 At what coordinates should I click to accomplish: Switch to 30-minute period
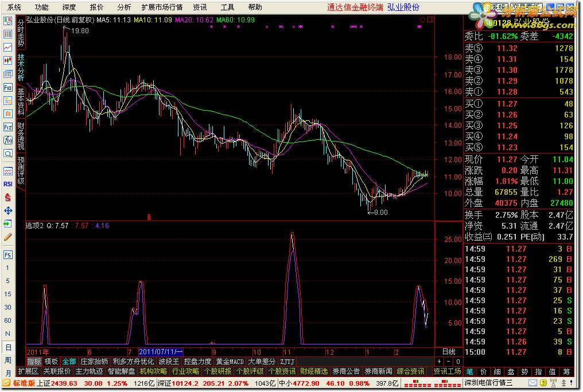7,307
